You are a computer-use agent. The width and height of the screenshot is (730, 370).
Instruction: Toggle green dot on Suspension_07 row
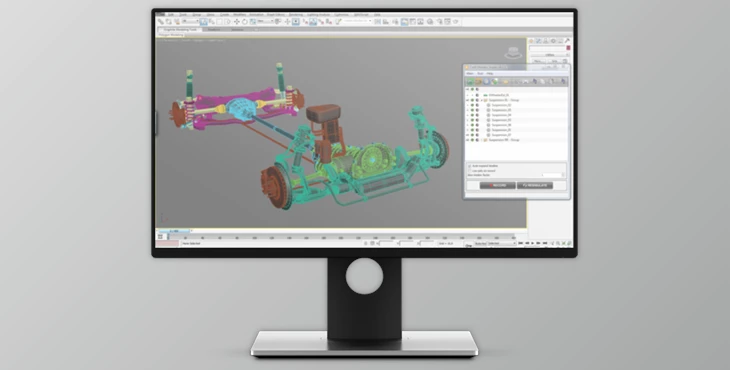[x=472, y=135]
